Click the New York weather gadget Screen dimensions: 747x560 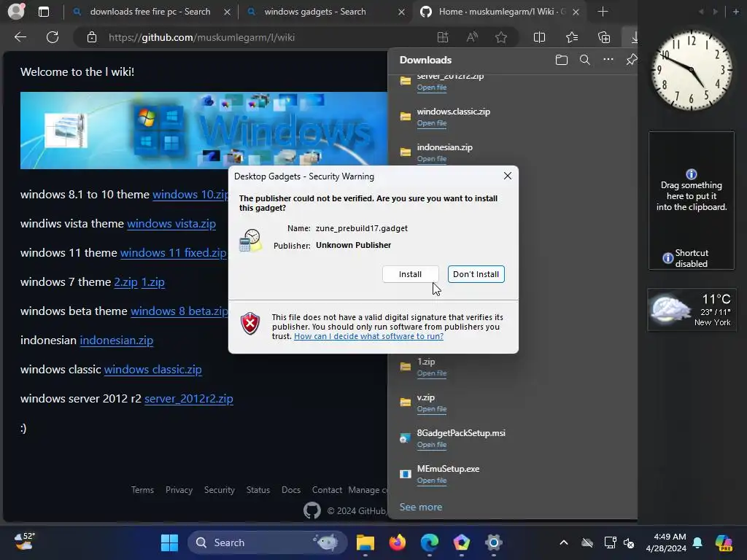[692, 309]
